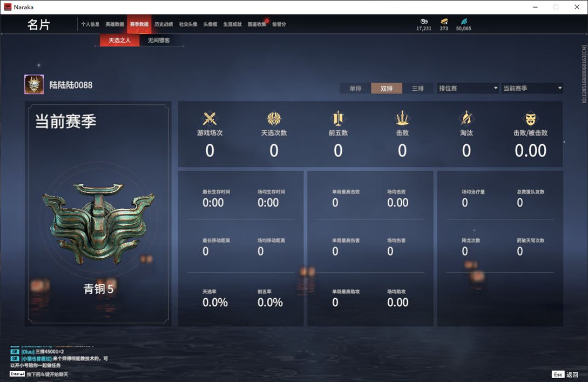Switch to the 生涯成就 tab
Screen dimensions: 588x382
click(233, 24)
